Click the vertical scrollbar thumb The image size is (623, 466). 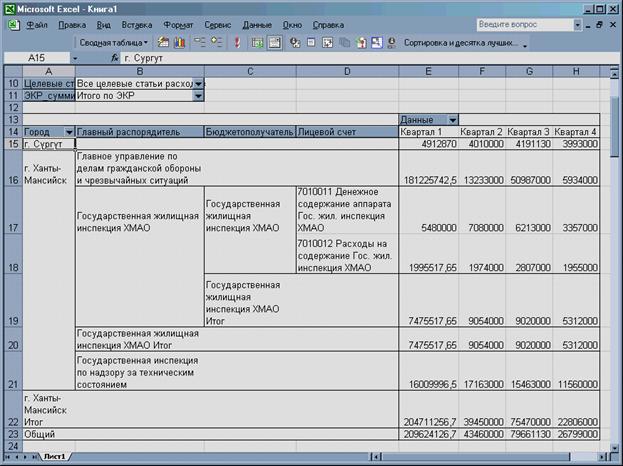(x=614, y=121)
